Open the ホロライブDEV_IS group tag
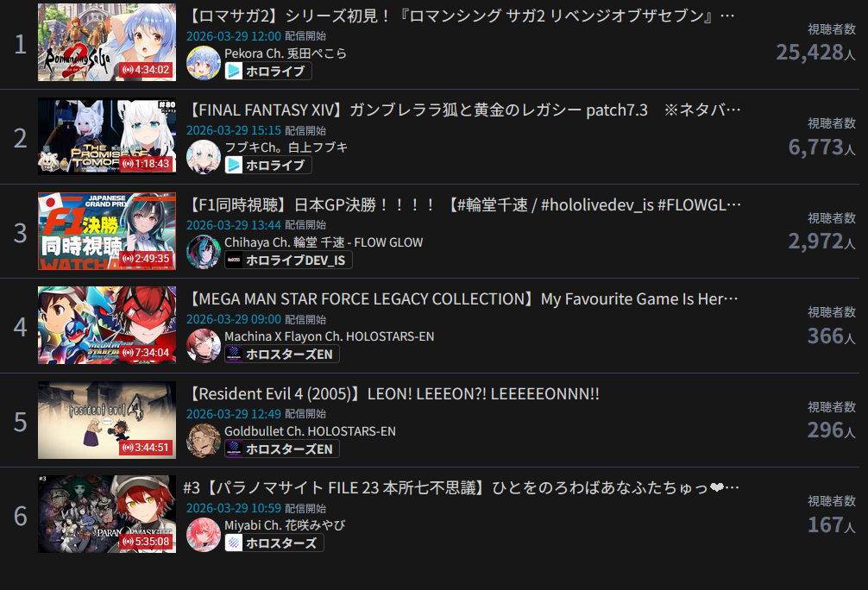The image size is (868, 590). [x=288, y=260]
